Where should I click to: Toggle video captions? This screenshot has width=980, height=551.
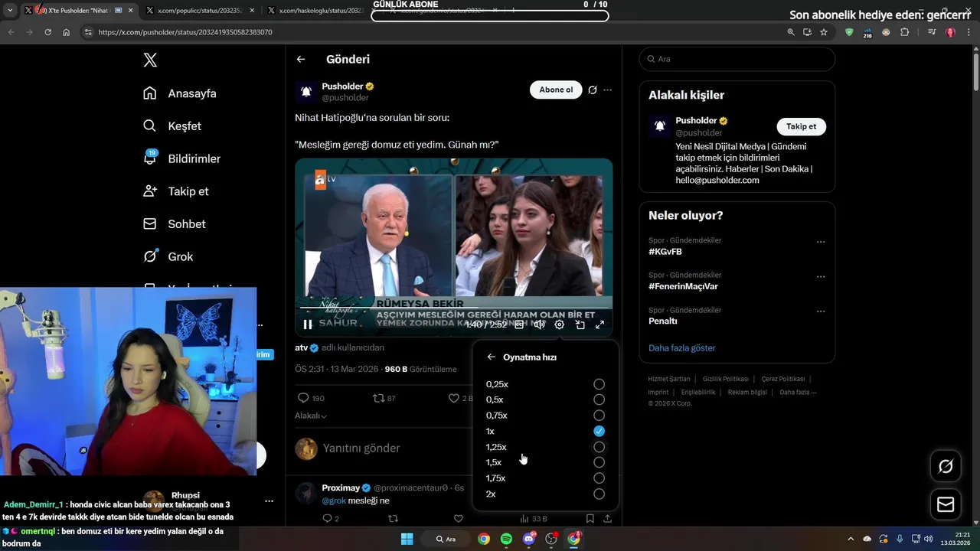point(519,324)
